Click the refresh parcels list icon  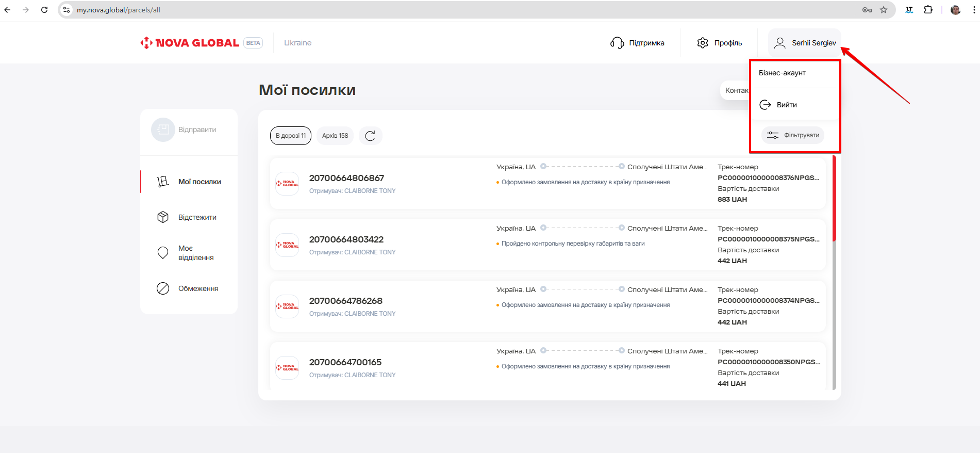pos(370,136)
